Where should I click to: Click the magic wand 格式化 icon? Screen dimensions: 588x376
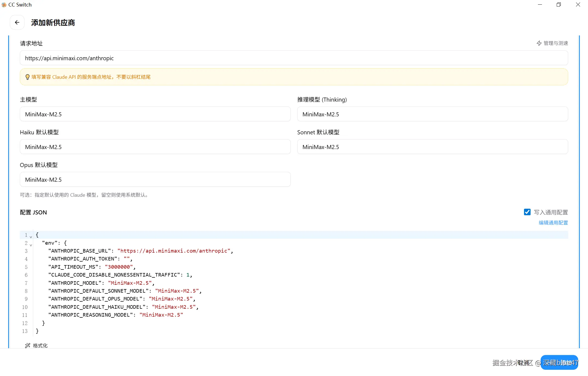(27, 345)
